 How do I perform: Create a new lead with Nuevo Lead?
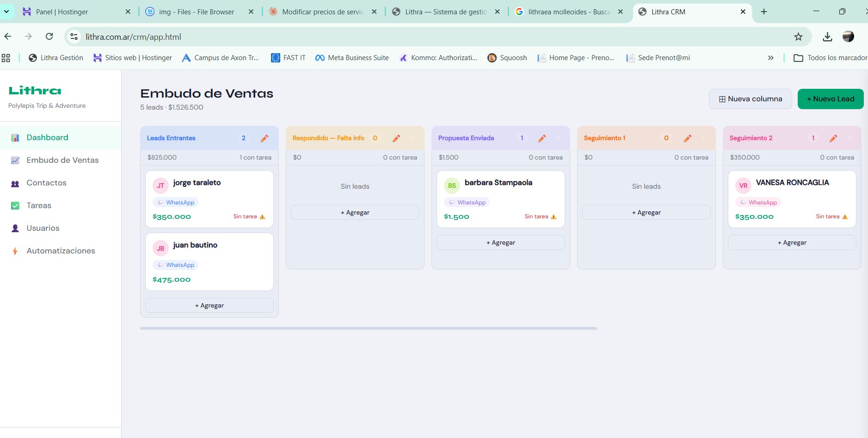(x=831, y=99)
